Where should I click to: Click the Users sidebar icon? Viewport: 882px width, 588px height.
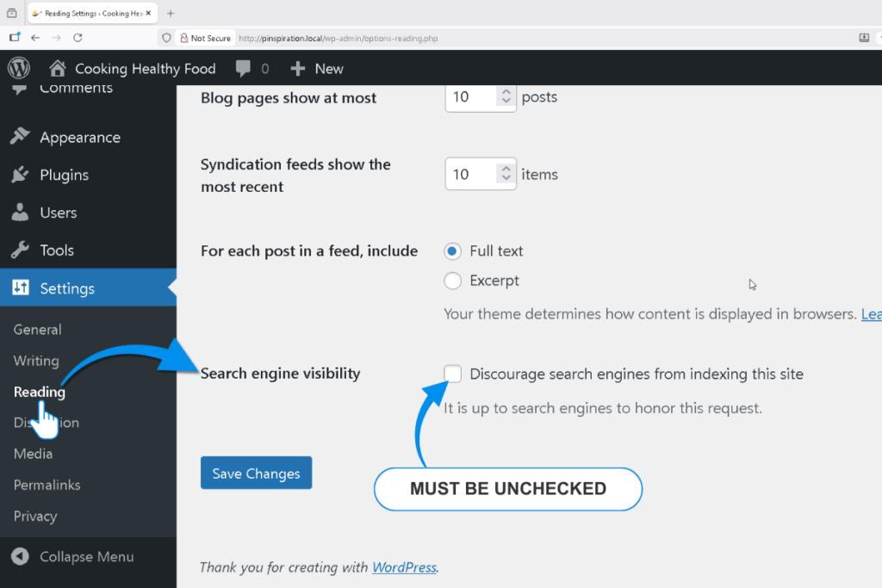(x=20, y=212)
